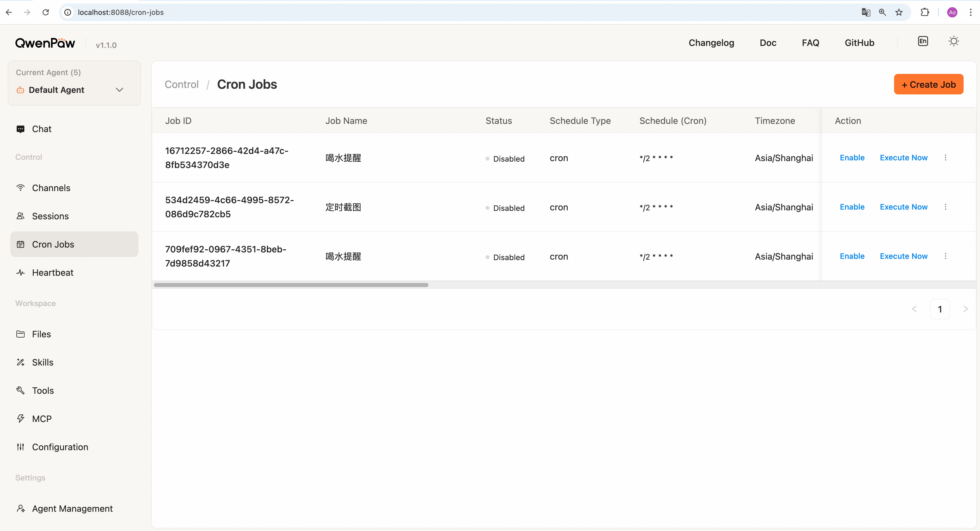Viewport: 980px width, 531px height.
Task: Click browser translate page icon
Action: click(x=865, y=12)
